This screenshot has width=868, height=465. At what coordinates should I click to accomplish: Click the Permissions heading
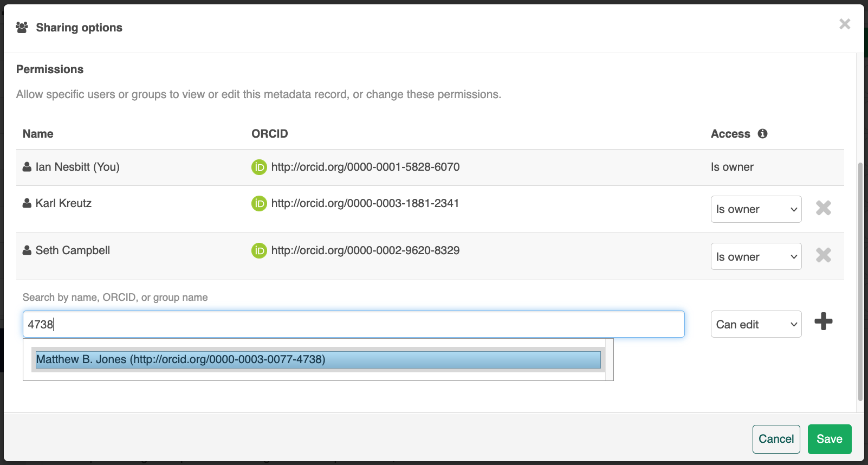click(x=50, y=69)
